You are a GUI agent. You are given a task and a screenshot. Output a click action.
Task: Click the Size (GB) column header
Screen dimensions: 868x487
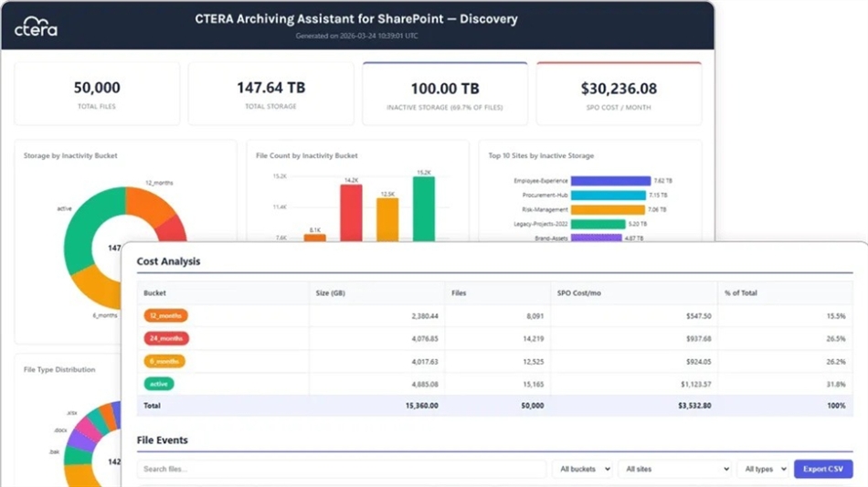click(331, 292)
